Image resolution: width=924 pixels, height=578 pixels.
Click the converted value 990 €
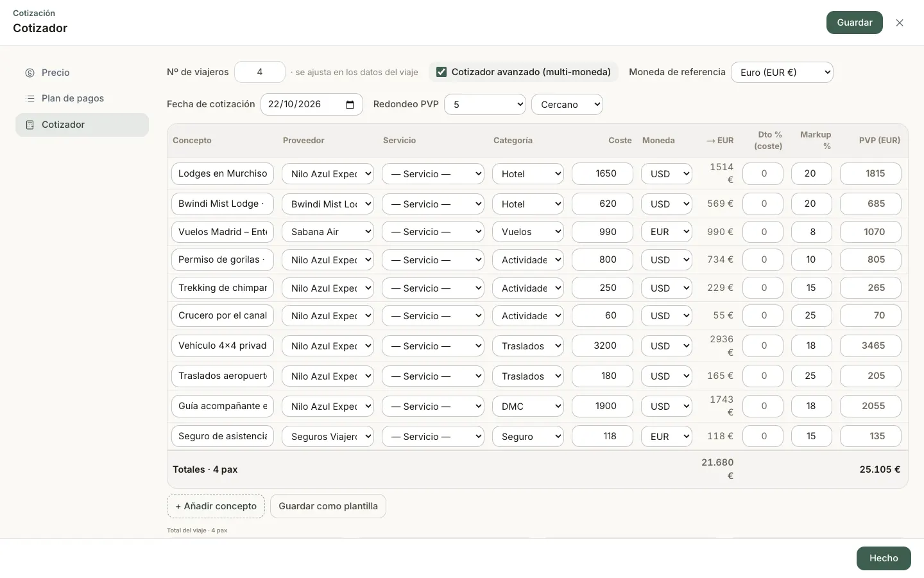point(720,232)
